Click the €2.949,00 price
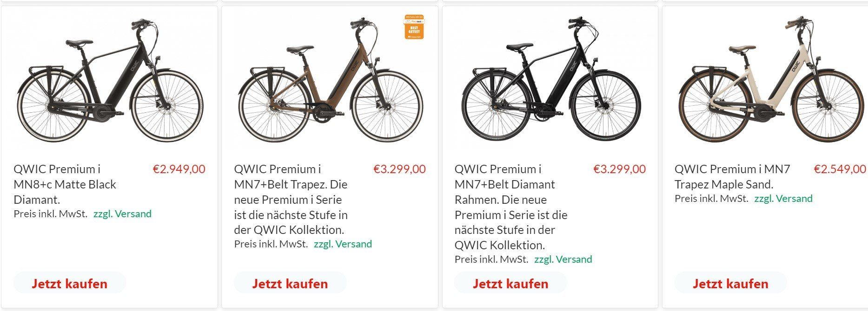 click(x=179, y=169)
